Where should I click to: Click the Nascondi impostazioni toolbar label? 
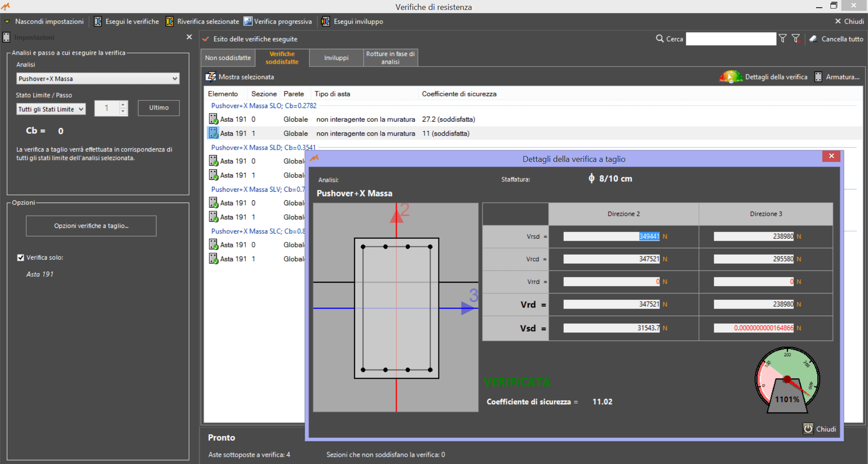(x=49, y=21)
